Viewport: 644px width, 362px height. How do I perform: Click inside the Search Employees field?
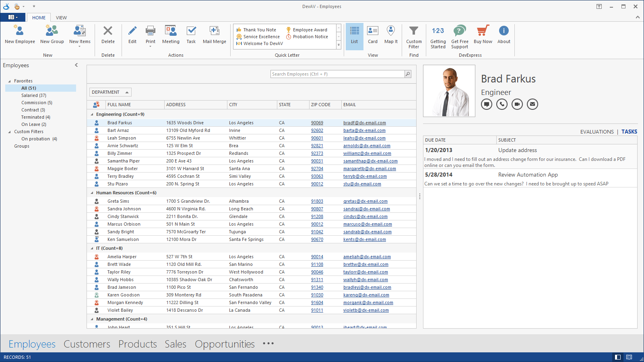pos(338,74)
